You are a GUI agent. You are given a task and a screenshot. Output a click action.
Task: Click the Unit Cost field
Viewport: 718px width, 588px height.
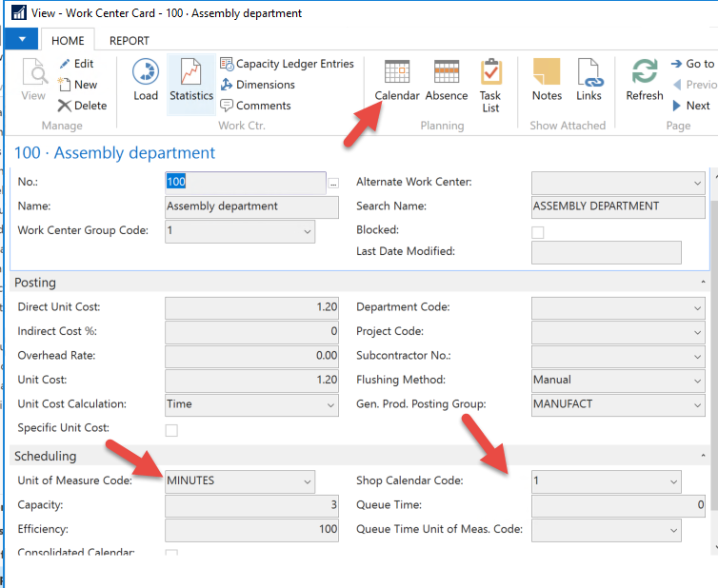(x=251, y=381)
